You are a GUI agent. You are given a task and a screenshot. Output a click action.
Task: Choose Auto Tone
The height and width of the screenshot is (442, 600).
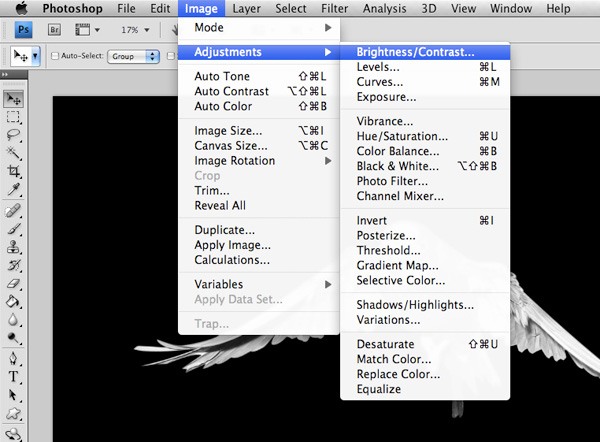pos(259,76)
